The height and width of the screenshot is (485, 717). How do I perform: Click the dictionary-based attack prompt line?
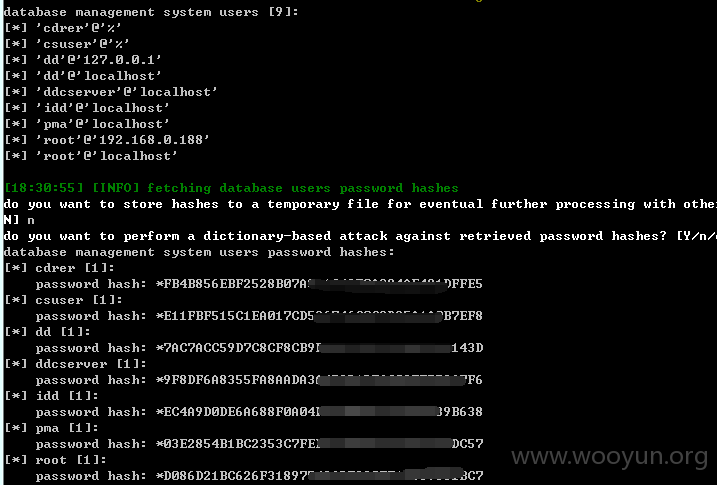point(360,236)
